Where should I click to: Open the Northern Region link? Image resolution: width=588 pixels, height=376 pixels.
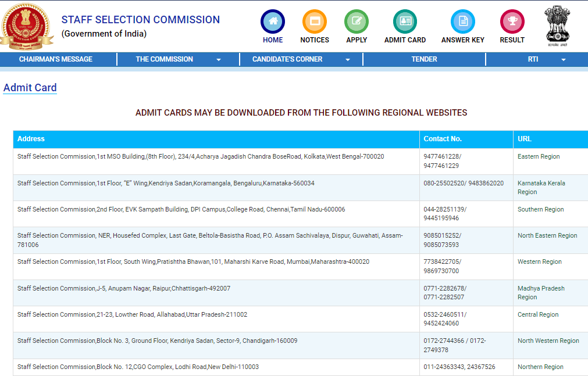point(540,367)
